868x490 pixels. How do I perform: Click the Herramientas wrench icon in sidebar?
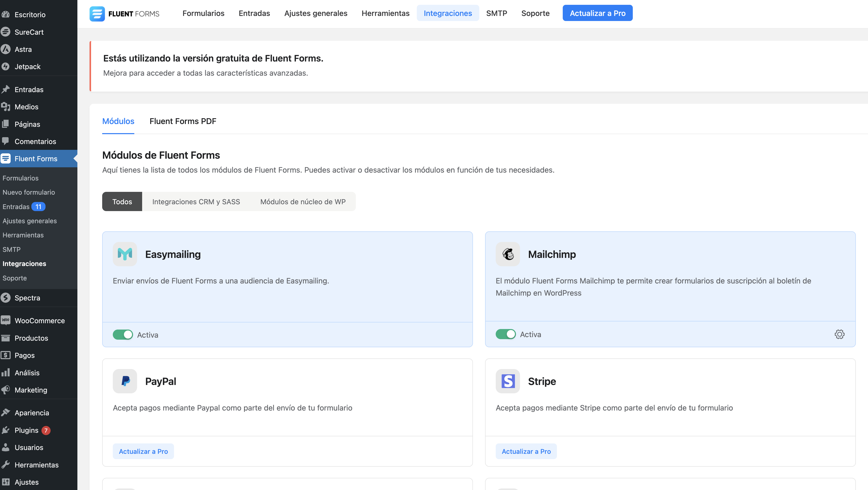click(5, 465)
